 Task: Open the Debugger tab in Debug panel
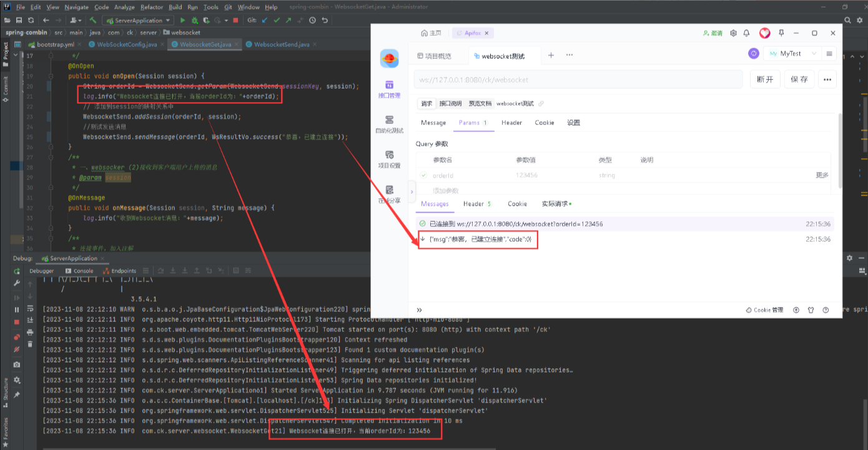[x=42, y=271]
